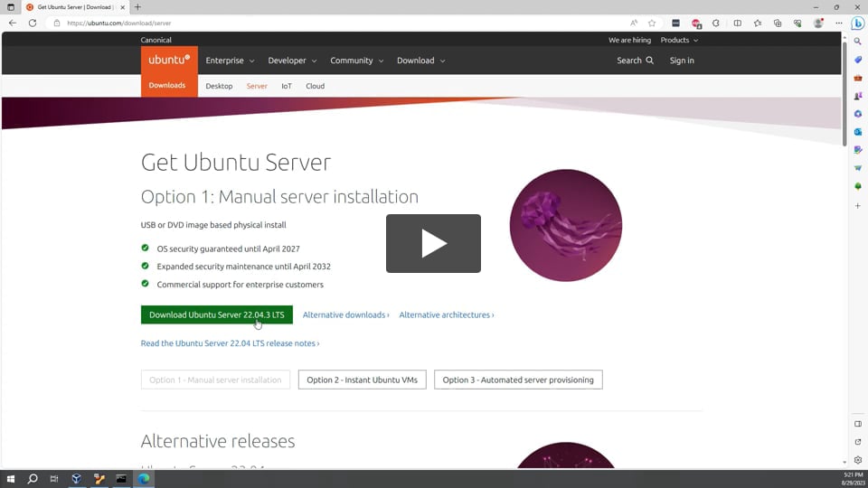The image size is (868, 488).
Task: Open the Alternative architectures link
Action: (446, 314)
